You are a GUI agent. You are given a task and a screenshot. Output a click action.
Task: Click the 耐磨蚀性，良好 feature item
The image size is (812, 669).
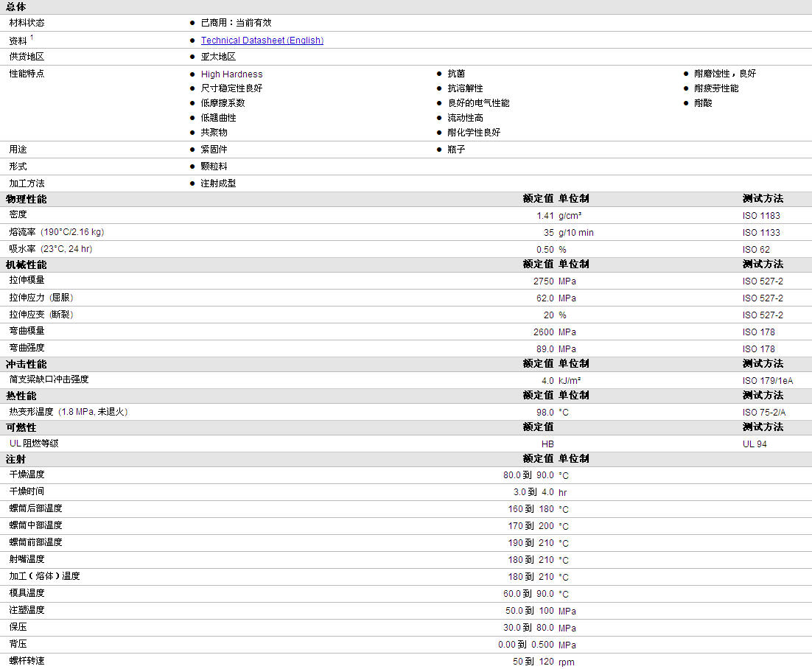724,74
